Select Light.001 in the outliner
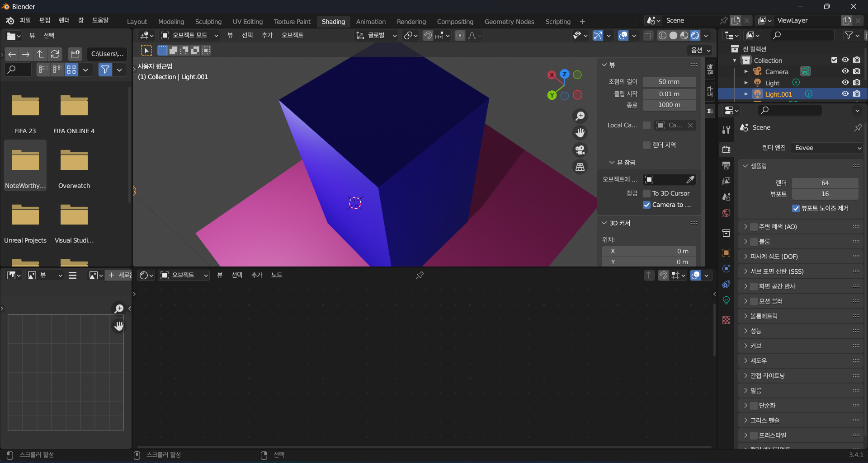868x463 pixels. [x=778, y=94]
